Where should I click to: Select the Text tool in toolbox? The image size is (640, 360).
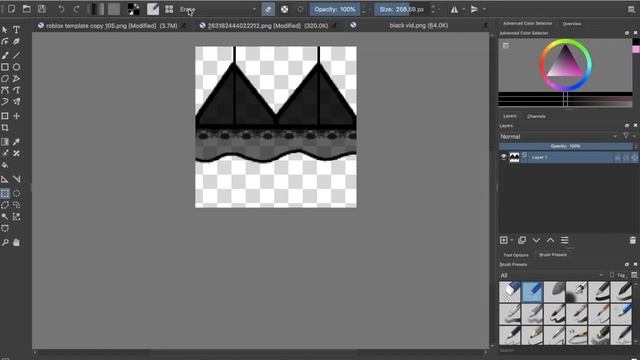pyautogui.click(x=16, y=30)
